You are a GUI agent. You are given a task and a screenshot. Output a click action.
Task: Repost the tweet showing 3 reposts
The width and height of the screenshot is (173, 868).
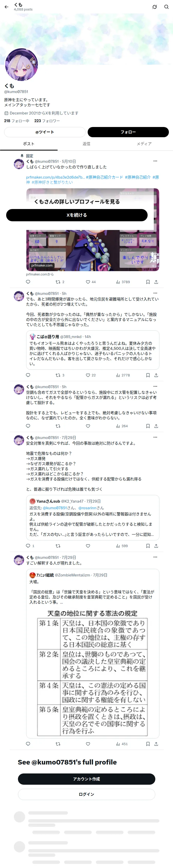point(60,375)
